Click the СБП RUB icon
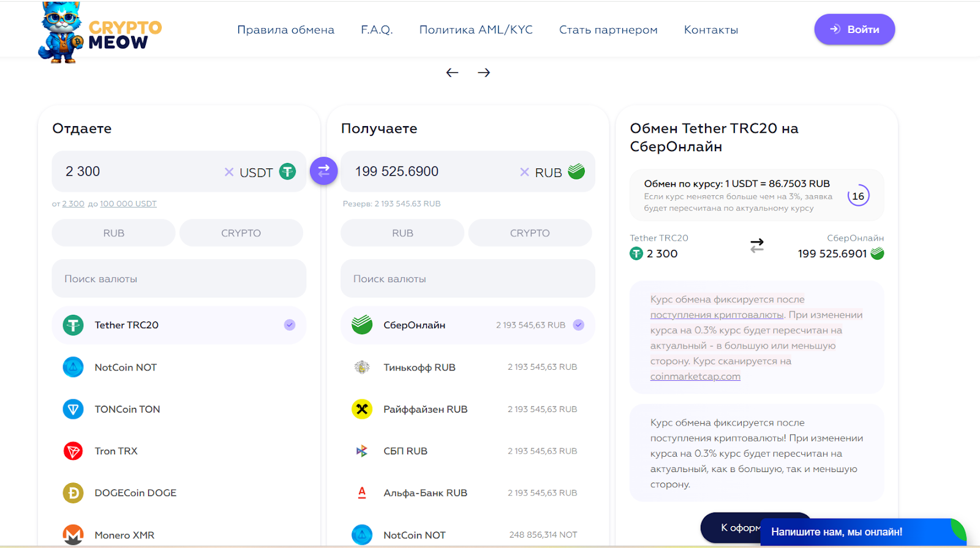The height and width of the screenshot is (548, 980). pos(362,451)
